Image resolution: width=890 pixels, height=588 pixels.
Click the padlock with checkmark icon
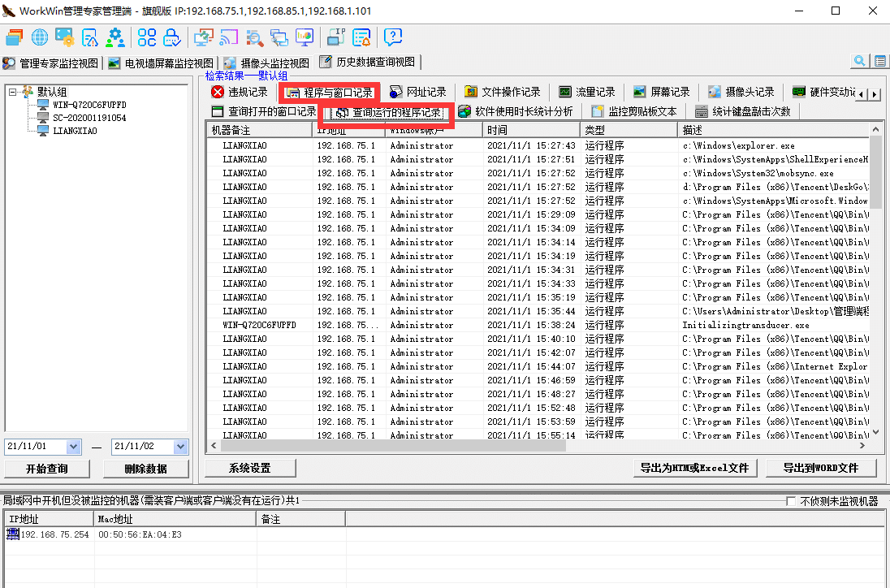pyautogui.click(x=171, y=37)
